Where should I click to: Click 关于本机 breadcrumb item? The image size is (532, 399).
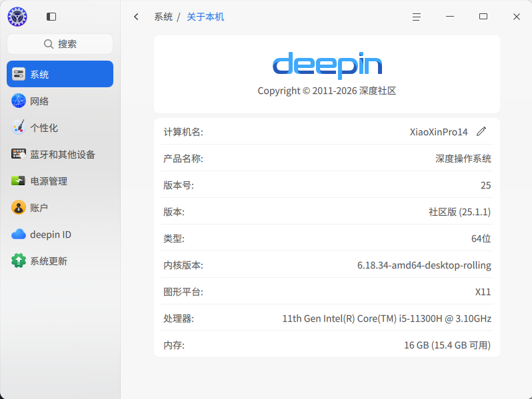[x=205, y=17]
